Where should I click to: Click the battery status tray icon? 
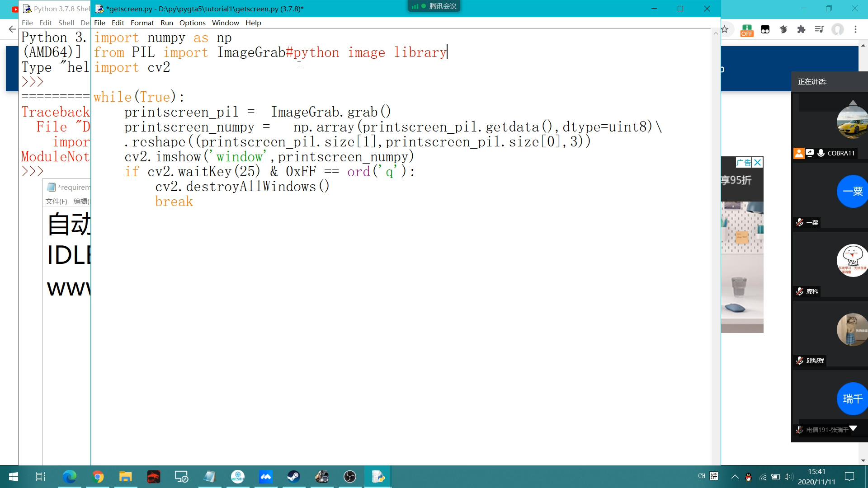click(776, 477)
